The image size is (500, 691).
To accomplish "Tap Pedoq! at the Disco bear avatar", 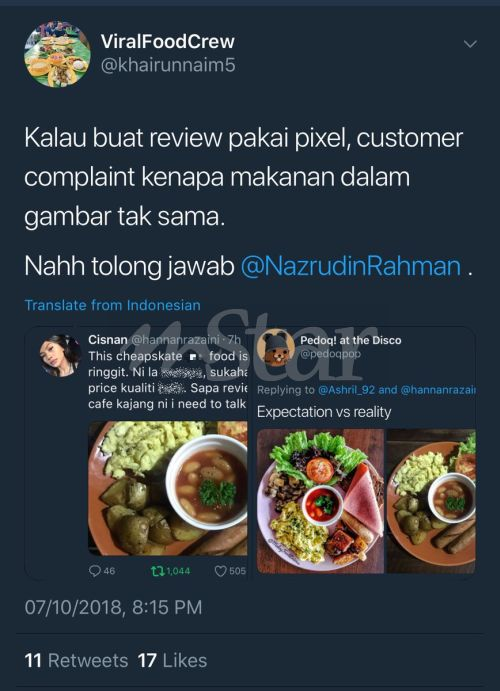I will coord(276,348).
